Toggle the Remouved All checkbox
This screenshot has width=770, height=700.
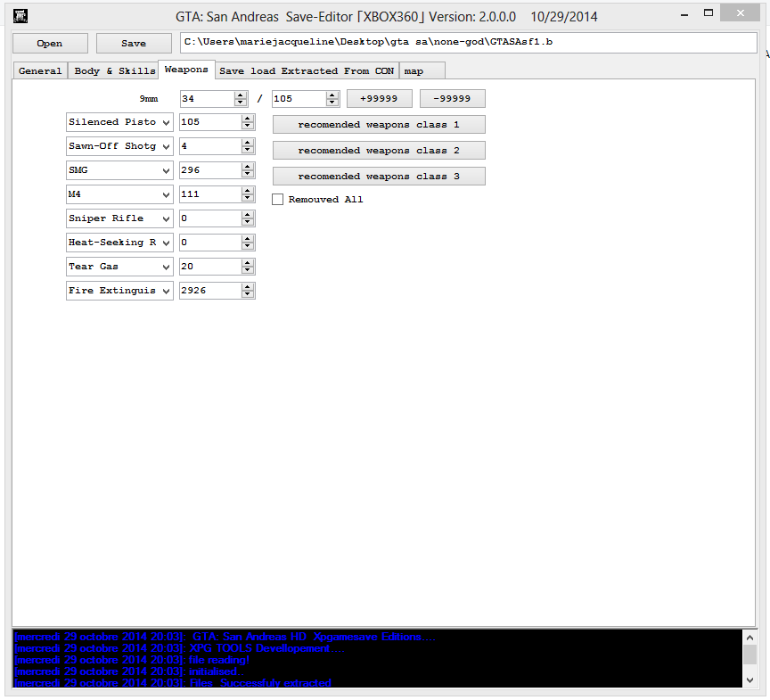278,200
